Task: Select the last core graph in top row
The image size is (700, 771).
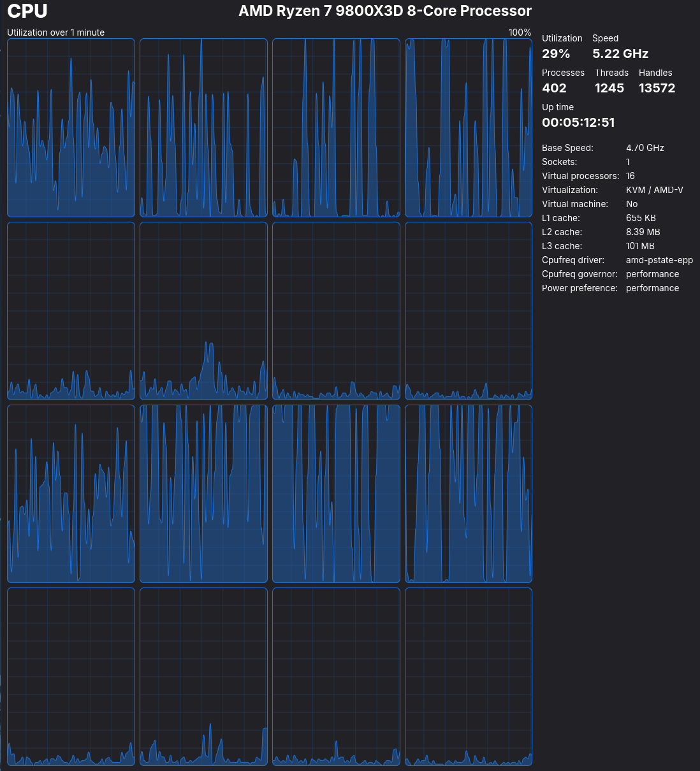Action: pos(469,128)
